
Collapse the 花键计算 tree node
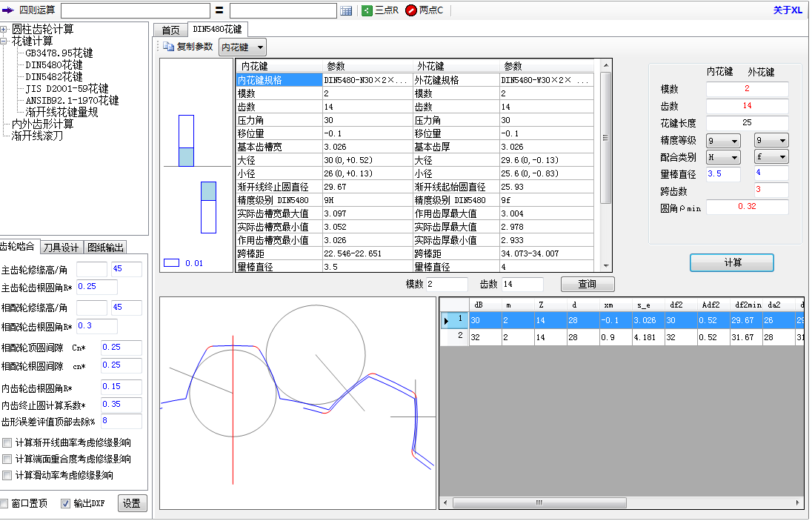(3, 41)
